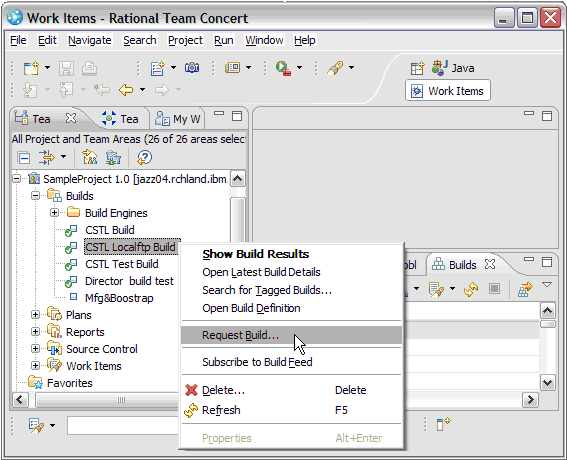Click the Create Repository Connection icon
Screen dimensions: 567x460
(113, 158)
